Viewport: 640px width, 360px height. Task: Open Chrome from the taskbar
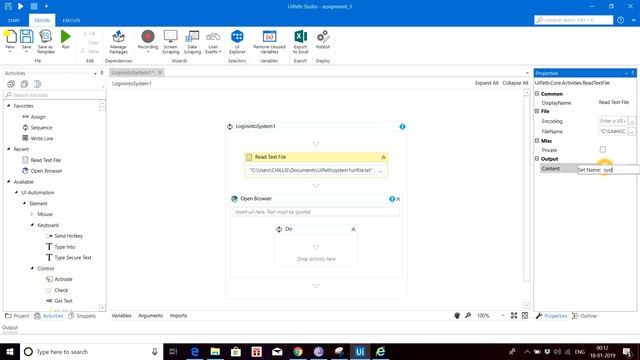point(298,351)
